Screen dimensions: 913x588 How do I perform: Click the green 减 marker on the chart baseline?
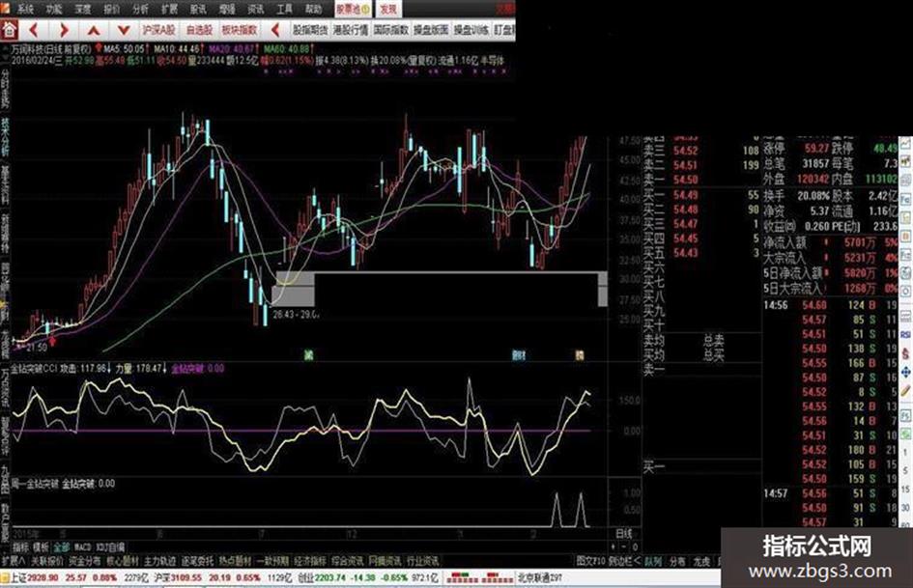coord(308,354)
